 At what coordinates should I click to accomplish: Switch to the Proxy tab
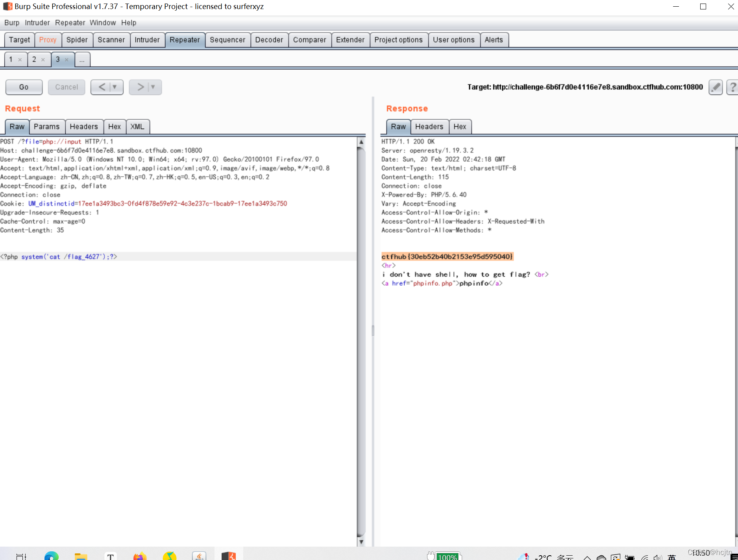(x=48, y=40)
